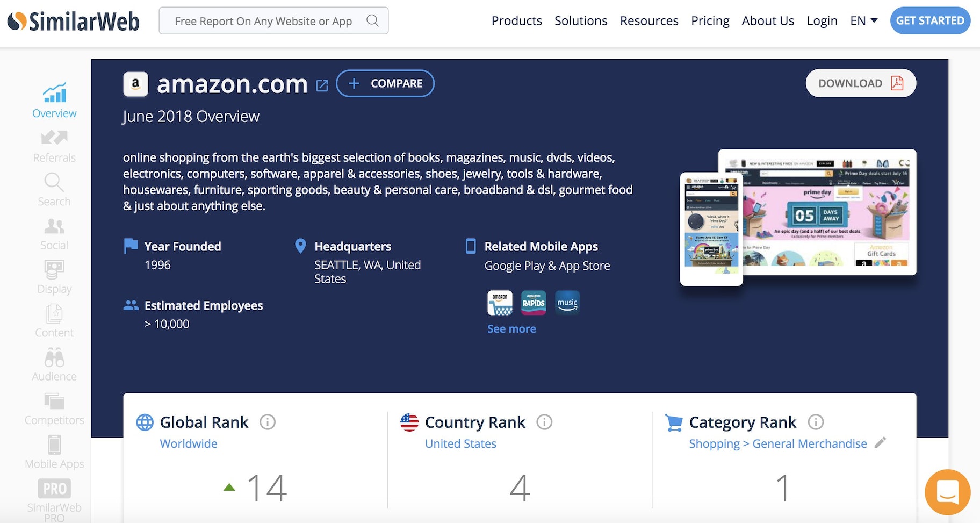Open the Products menu
The height and width of the screenshot is (523, 980).
516,21
